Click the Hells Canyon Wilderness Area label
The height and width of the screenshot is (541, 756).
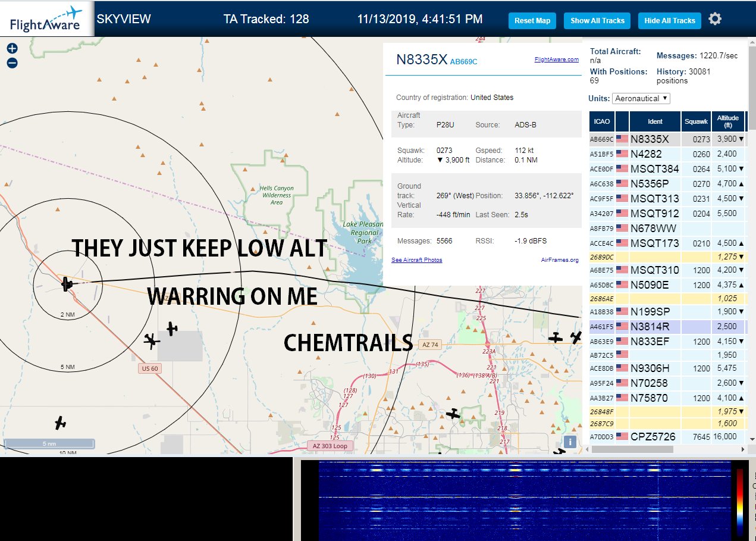click(x=277, y=195)
